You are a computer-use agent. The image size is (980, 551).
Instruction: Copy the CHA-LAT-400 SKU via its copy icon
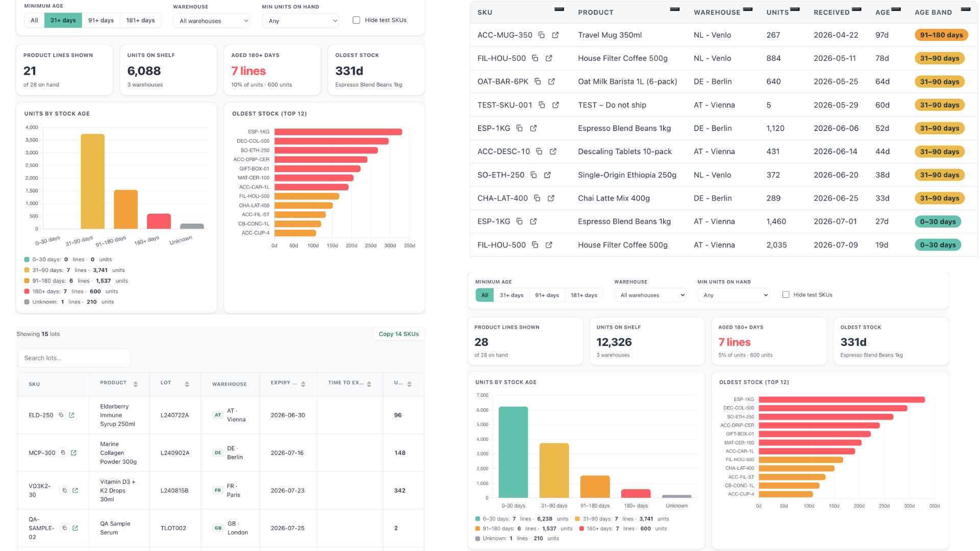(x=537, y=198)
